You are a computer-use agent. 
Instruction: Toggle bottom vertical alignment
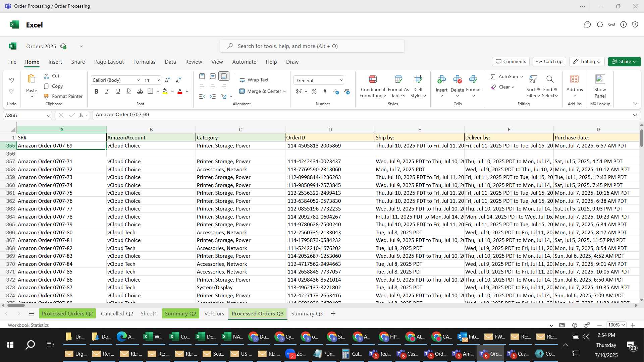tap(224, 76)
